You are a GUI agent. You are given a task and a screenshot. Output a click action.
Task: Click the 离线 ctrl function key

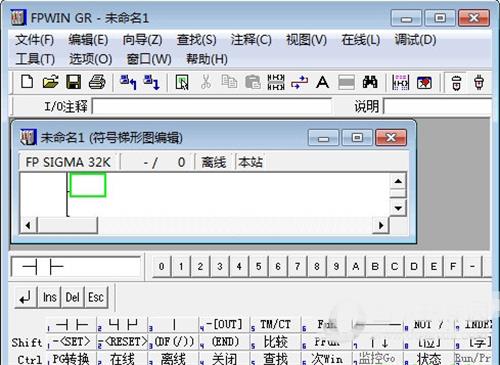pos(173,359)
